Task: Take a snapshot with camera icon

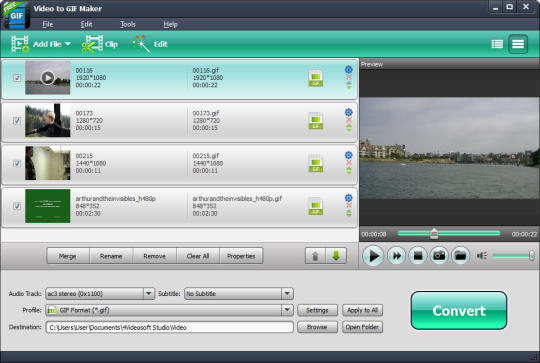Action: pos(439,256)
